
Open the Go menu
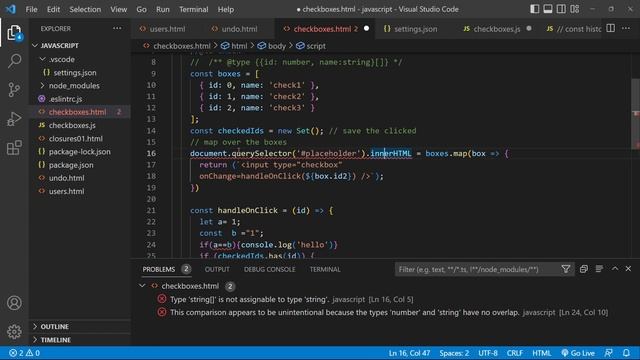[141, 9]
